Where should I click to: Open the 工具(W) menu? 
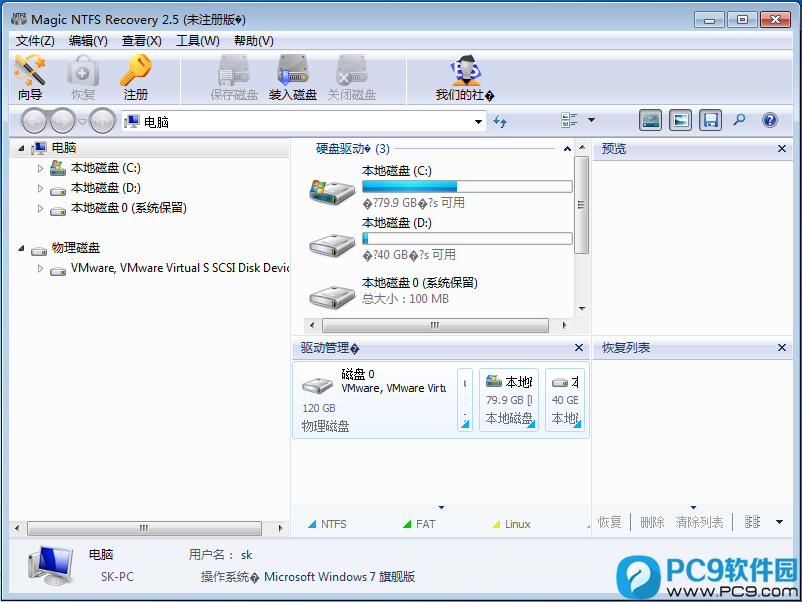point(197,41)
